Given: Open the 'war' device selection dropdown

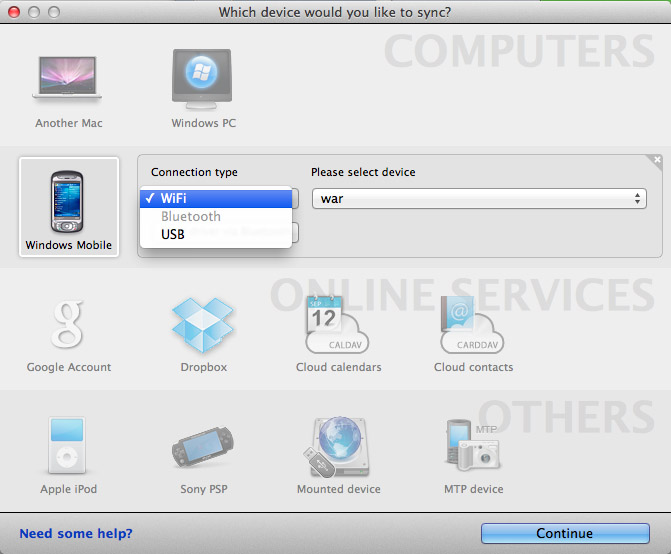Looking at the screenshot, I should tap(479, 198).
